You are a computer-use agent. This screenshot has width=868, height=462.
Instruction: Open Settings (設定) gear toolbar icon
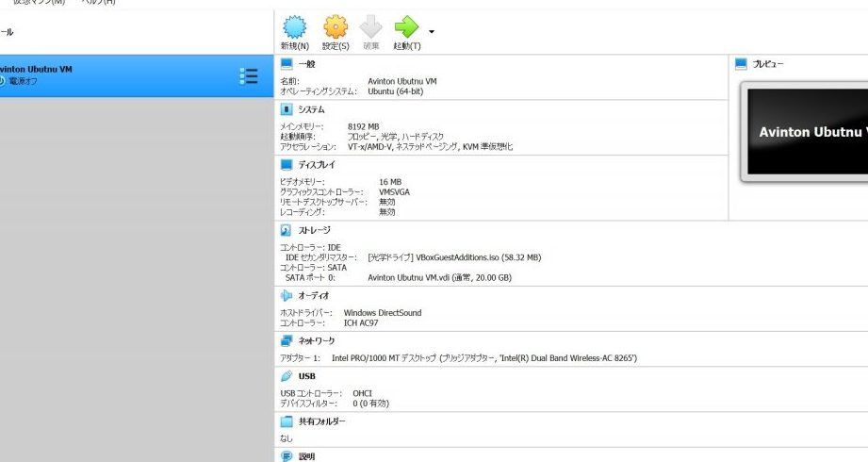(x=336, y=26)
